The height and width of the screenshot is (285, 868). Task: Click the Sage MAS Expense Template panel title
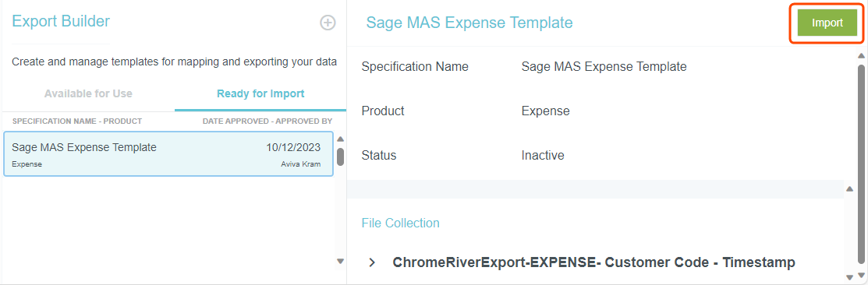pyautogui.click(x=469, y=23)
